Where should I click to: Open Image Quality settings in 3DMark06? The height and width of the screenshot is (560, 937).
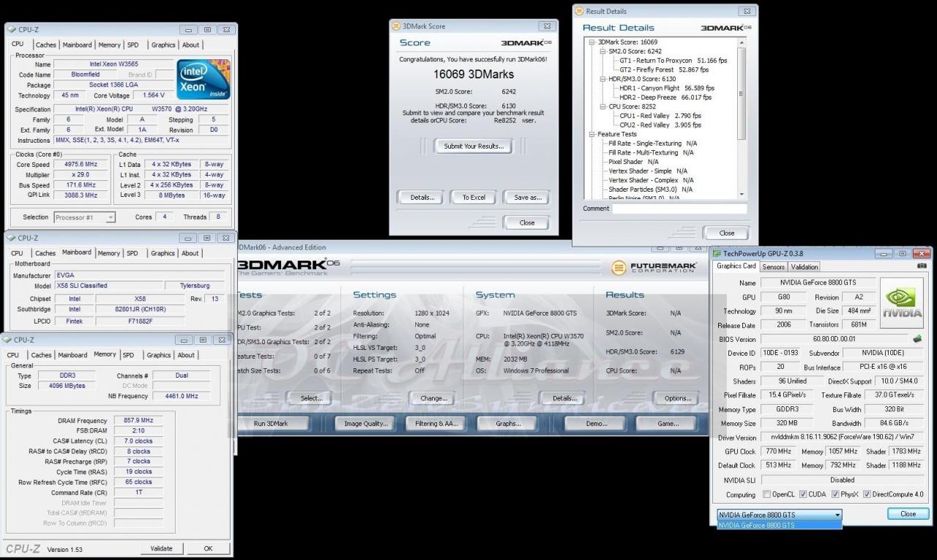coord(366,423)
